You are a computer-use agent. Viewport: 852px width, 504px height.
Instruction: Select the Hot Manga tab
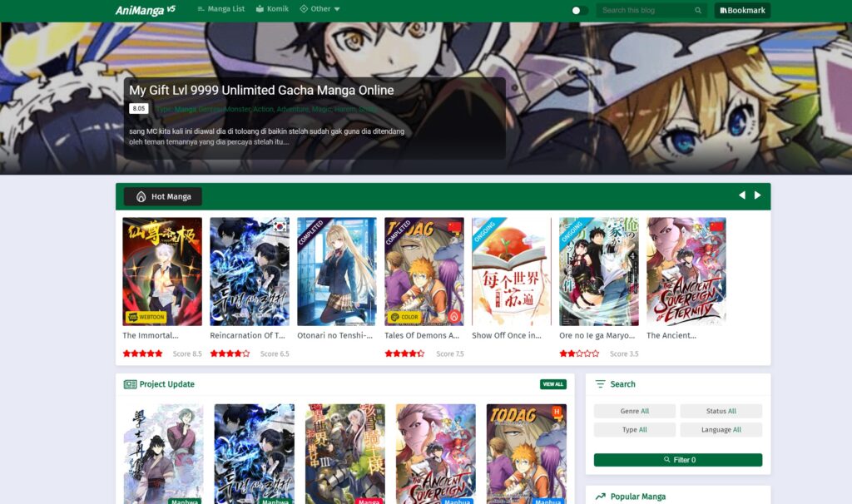pos(163,196)
